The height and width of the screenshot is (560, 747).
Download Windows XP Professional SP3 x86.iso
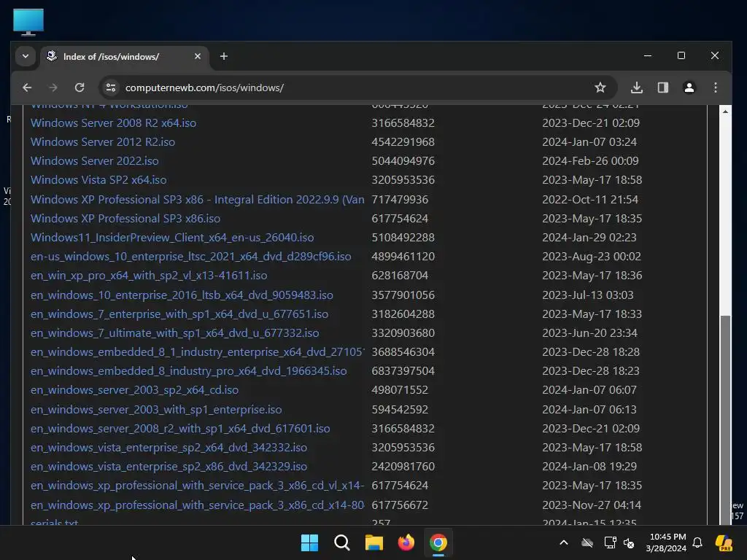[x=125, y=219]
